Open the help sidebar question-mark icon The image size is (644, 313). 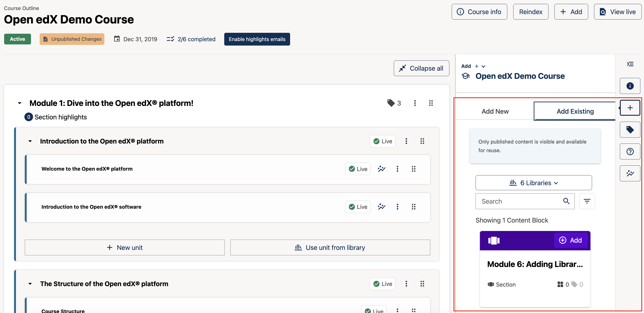630,151
